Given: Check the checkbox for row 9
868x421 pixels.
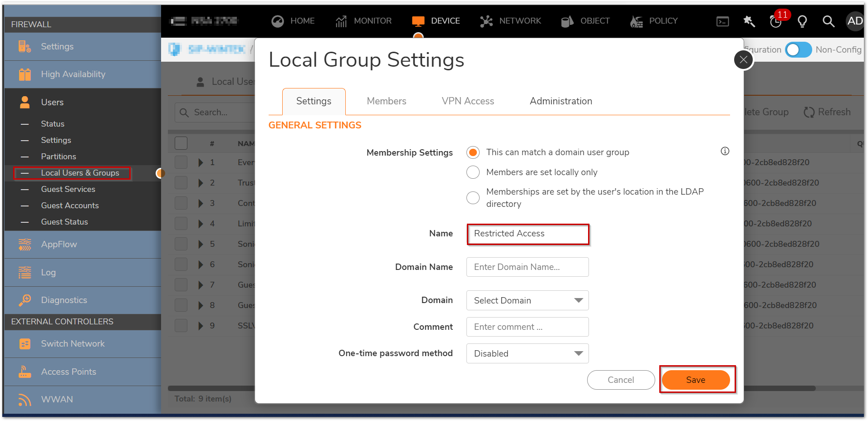Looking at the screenshot, I should pos(181,326).
